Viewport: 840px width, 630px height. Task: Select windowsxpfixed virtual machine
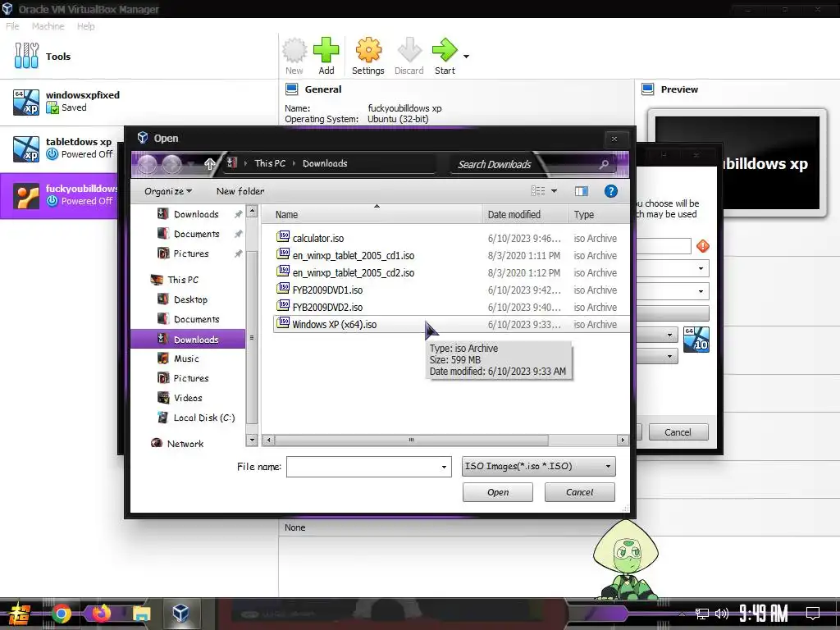(139, 102)
